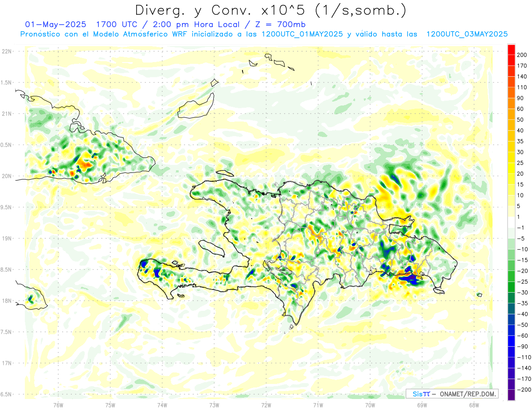Screen dimensions: 532x411
Task: Click the purple colorbar swatch below -200
Action: click(511, 395)
